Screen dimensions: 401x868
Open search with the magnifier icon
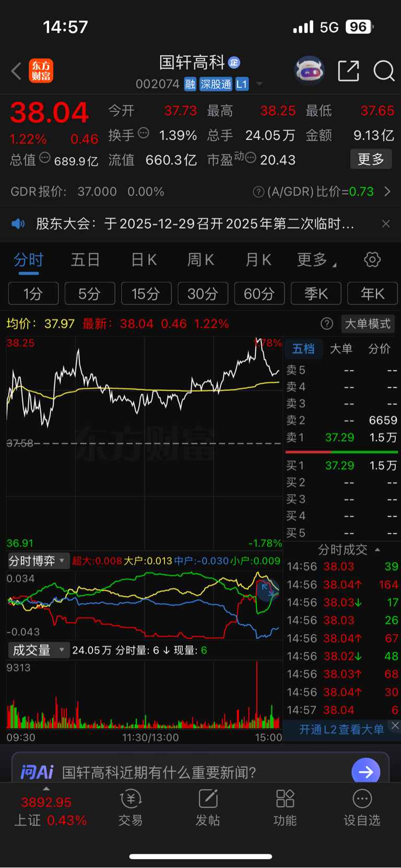pos(384,70)
